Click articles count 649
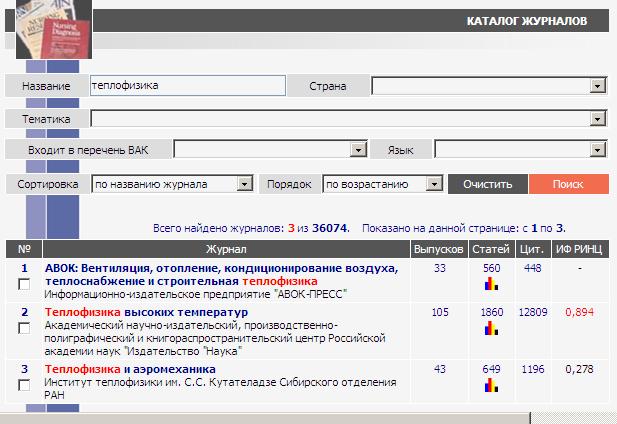 pos(491,369)
